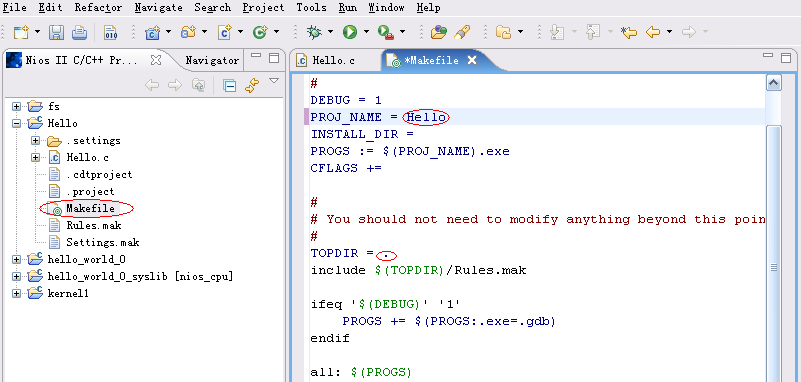The width and height of the screenshot is (801, 382).
Task: Click the Search flashlight icon
Action: (461, 32)
